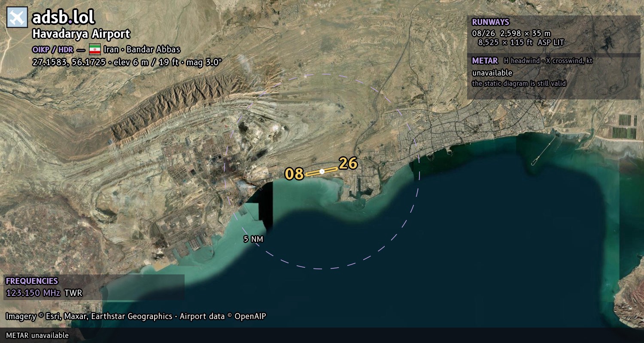Screen dimensions: 644x343
Task: Select the 08/26 2,598 × 35 m runway entry
Action: [511, 33]
